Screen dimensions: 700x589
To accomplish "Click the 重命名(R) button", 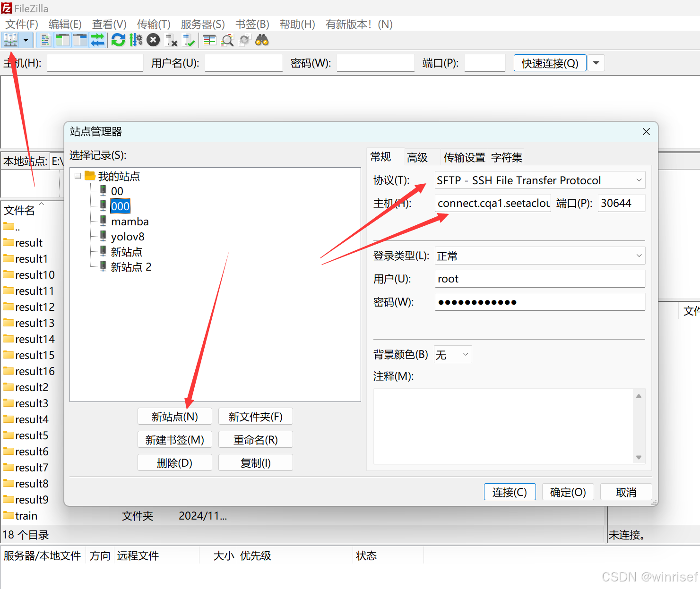I will point(256,440).
